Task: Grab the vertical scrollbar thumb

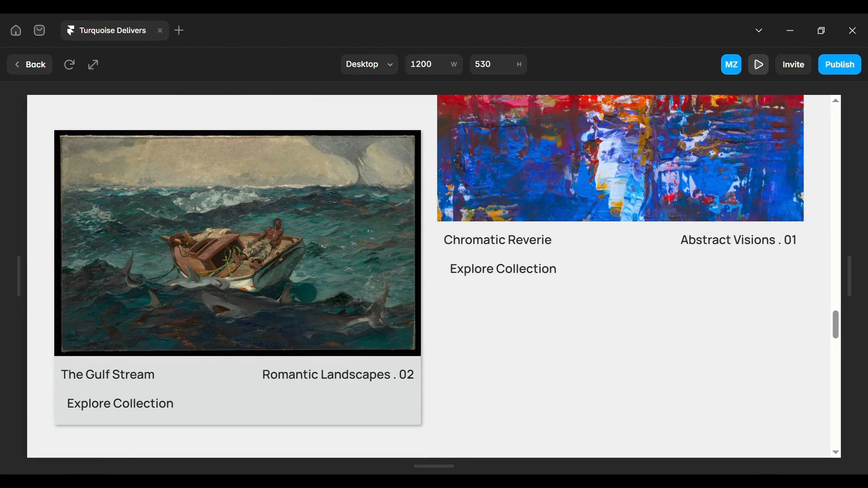Action: (x=836, y=324)
